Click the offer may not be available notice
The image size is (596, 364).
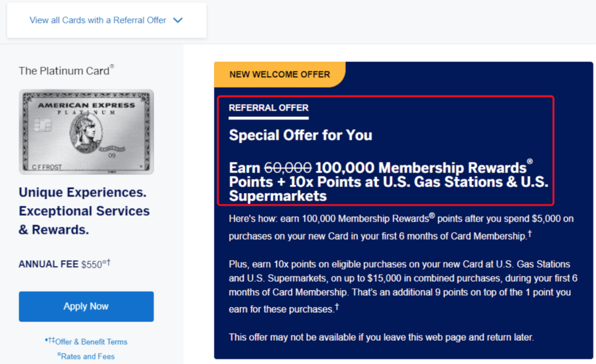pyautogui.click(x=381, y=337)
